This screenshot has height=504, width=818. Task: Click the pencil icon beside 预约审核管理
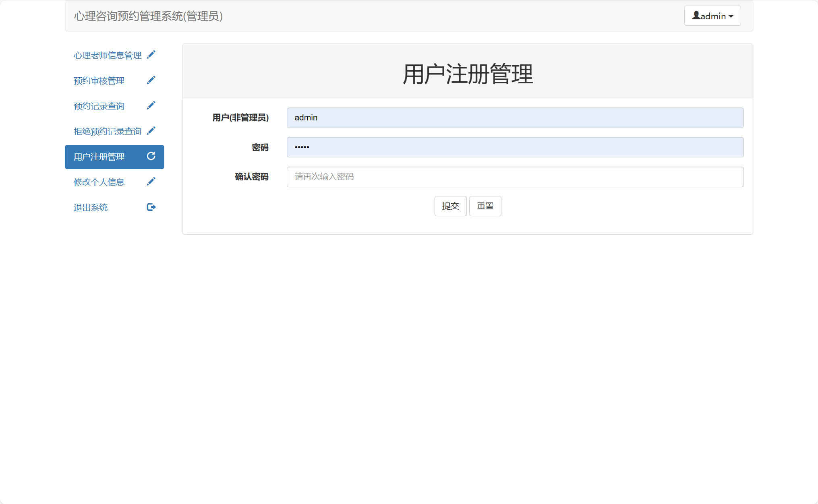[x=151, y=80]
